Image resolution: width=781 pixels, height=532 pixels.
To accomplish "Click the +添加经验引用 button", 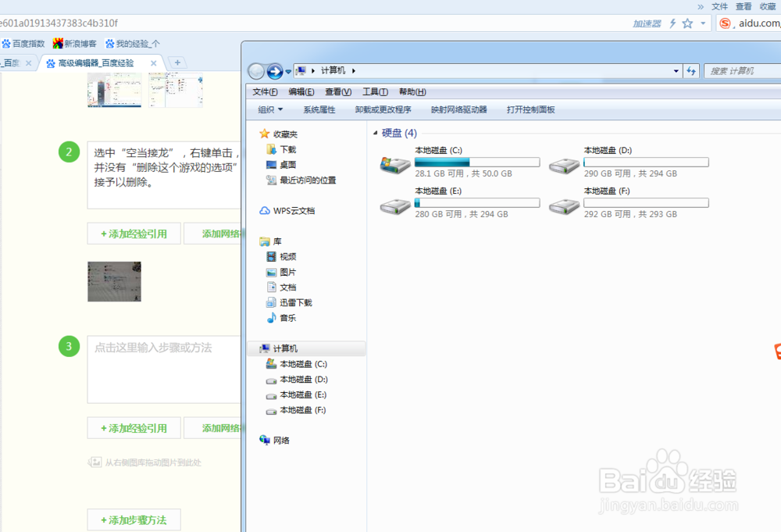I will [134, 233].
